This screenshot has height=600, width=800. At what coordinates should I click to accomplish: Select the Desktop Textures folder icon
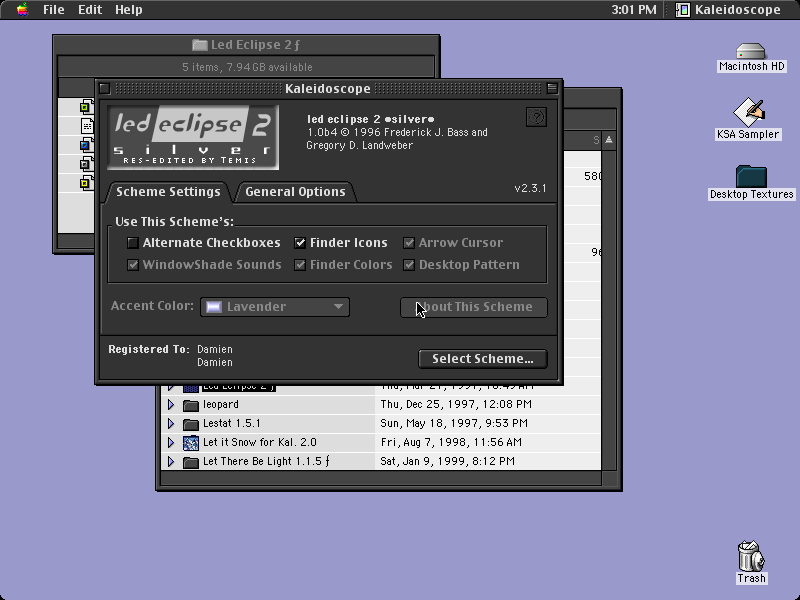[x=751, y=177]
